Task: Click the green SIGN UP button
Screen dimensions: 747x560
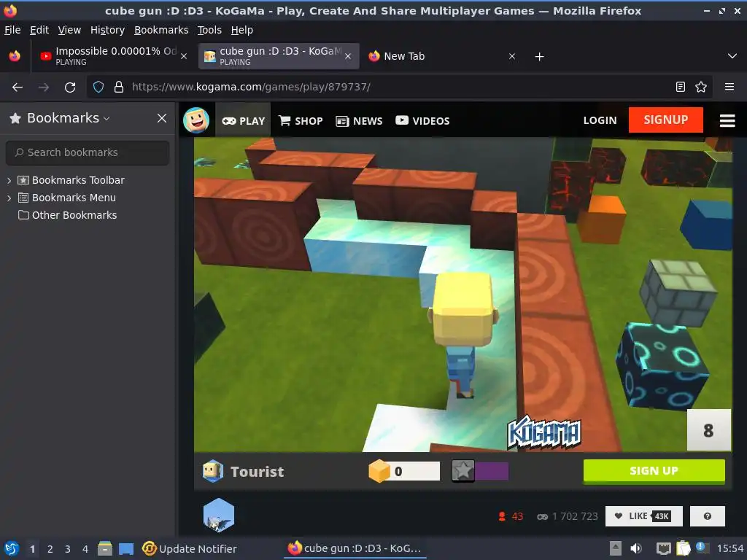Action: (654, 471)
